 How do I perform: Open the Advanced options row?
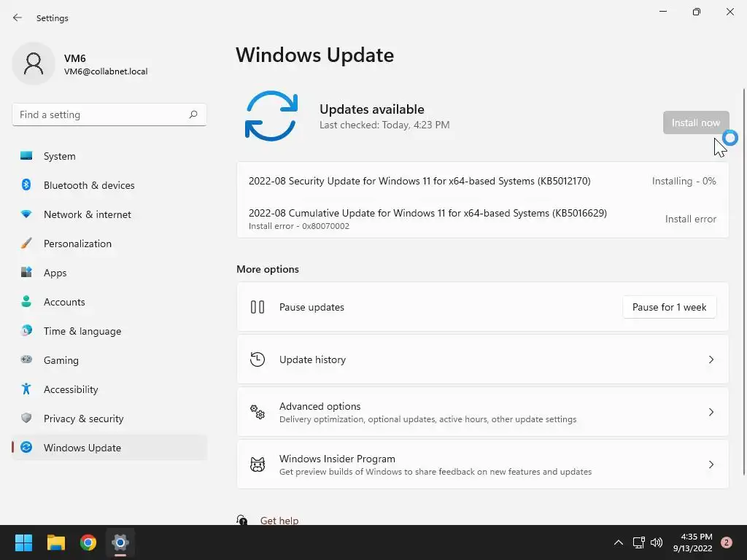(x=483, y=412)
